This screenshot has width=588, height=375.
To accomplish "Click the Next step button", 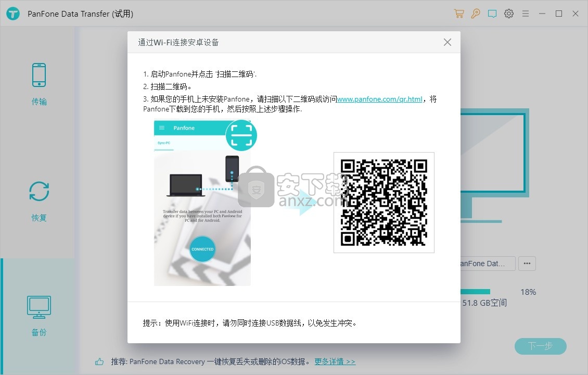I will (x=540, y=346).
